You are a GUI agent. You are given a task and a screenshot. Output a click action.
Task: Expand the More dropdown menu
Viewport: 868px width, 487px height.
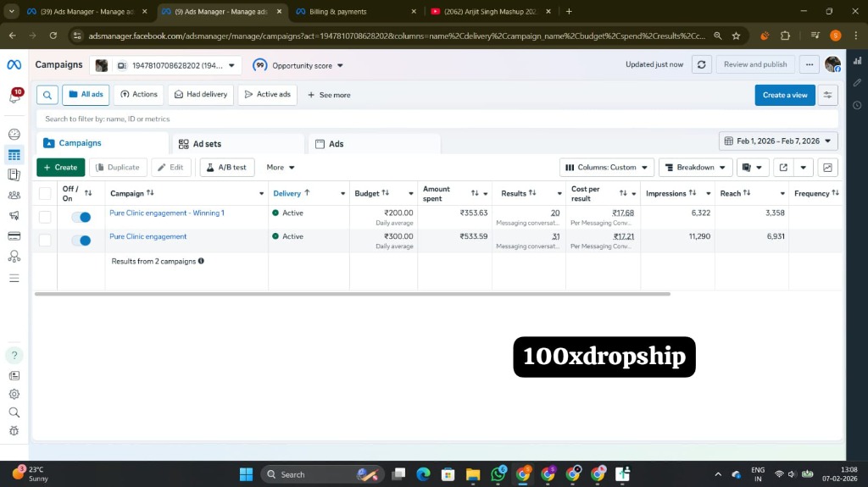(x=280, y=168)
